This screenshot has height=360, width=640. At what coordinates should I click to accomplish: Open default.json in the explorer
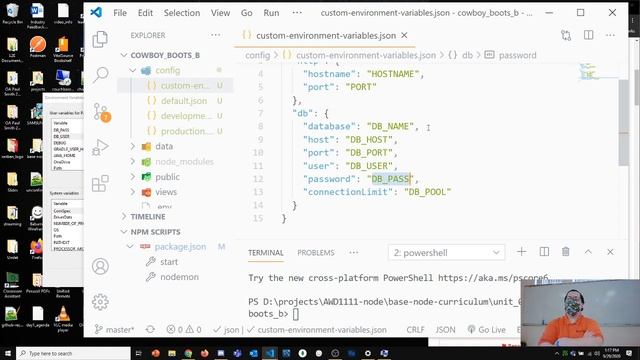coord(184,100)
